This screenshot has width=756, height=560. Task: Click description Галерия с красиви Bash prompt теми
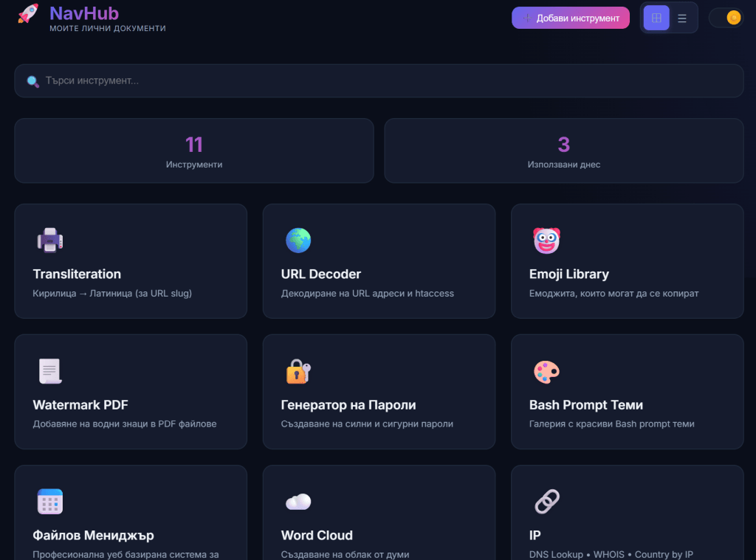point(612,424)
